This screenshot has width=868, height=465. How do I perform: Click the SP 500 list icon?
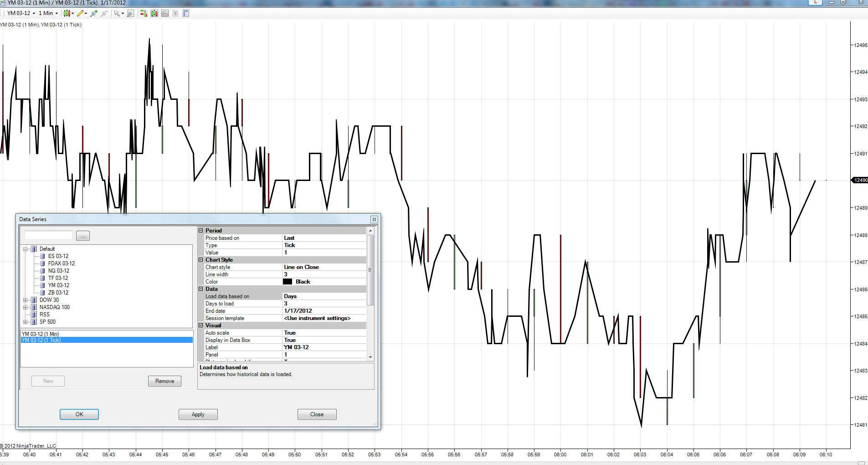34,322
